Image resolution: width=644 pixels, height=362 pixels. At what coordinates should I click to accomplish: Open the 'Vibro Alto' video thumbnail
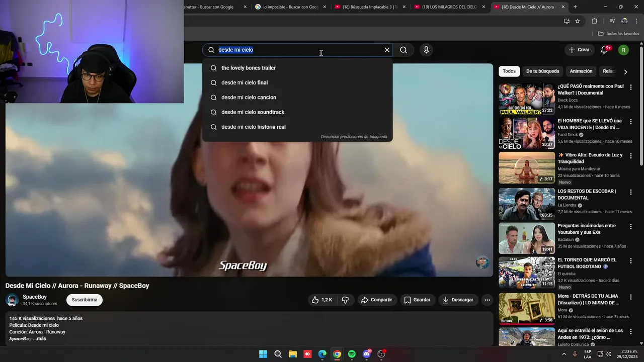tap(527, 168)
